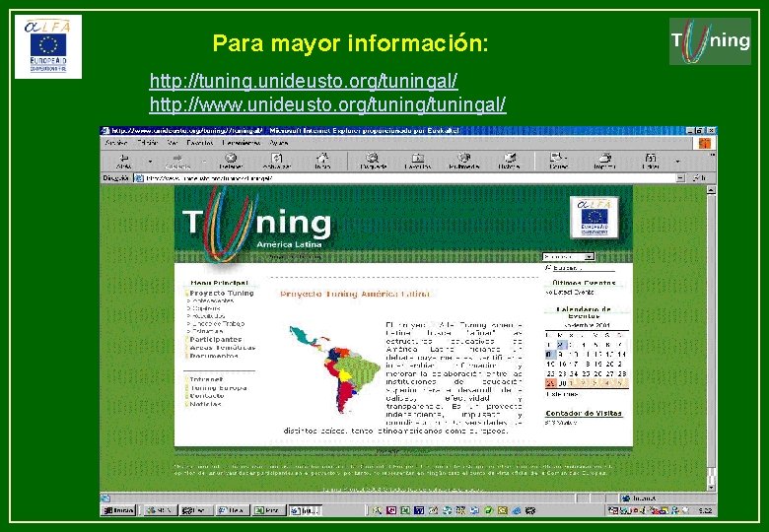The image size is (769, 532).
Task: Click the Windows logo throbber in the browser
Action: tap(705, 143)
